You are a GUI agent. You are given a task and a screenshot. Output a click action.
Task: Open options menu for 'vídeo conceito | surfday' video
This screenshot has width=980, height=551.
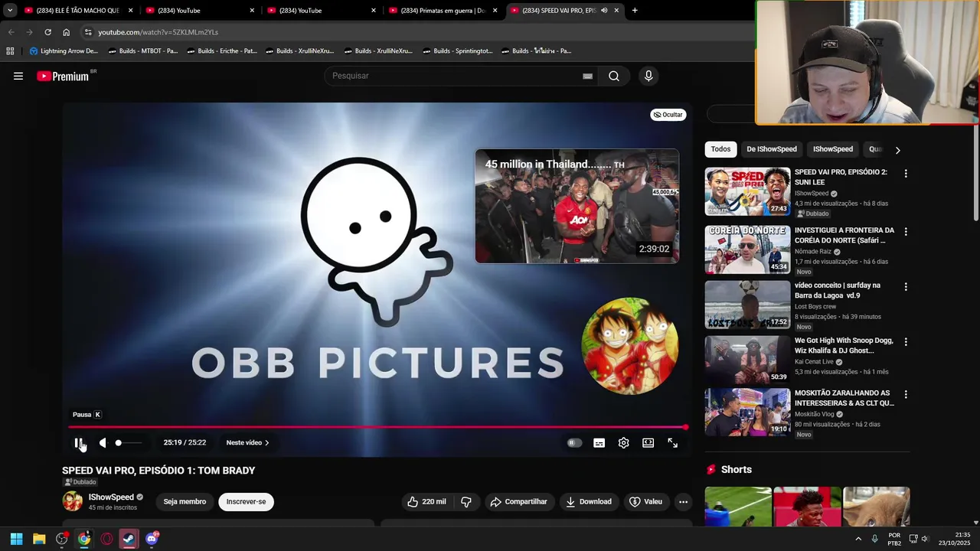906,286
